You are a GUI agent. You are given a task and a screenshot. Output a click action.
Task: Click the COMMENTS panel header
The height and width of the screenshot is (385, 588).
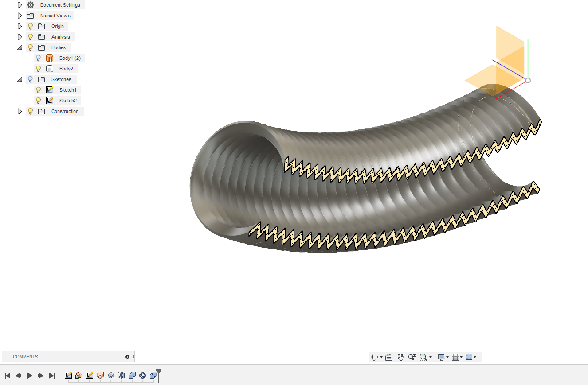click(x=68, y=357)
